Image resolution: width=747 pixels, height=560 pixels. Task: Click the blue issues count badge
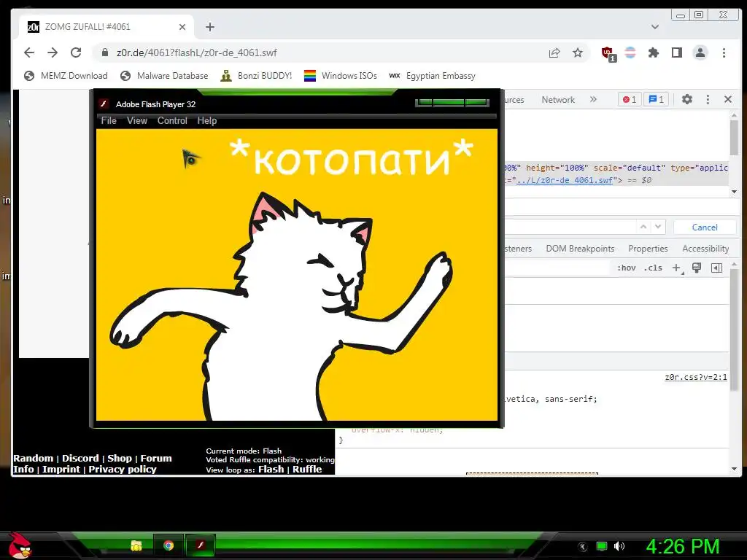coord(656,99)
